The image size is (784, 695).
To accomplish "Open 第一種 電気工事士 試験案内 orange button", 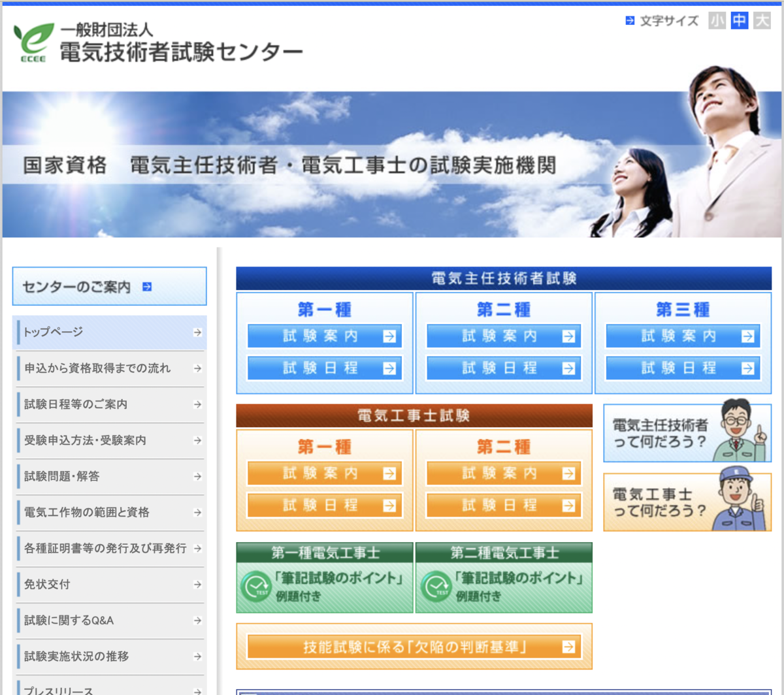I will point(325,473).
